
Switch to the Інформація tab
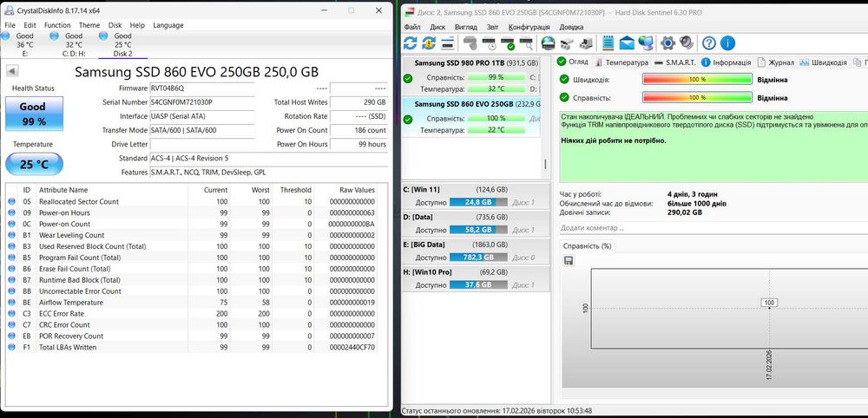coord(727,62)
